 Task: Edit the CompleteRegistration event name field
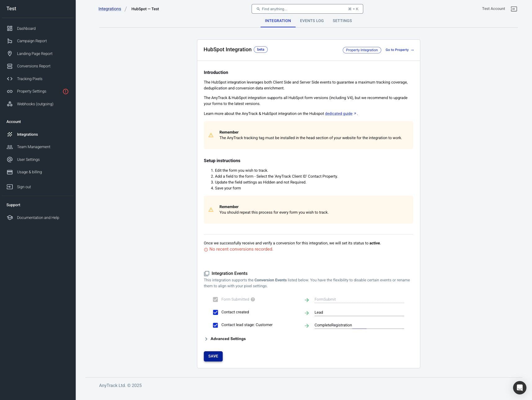359,325
